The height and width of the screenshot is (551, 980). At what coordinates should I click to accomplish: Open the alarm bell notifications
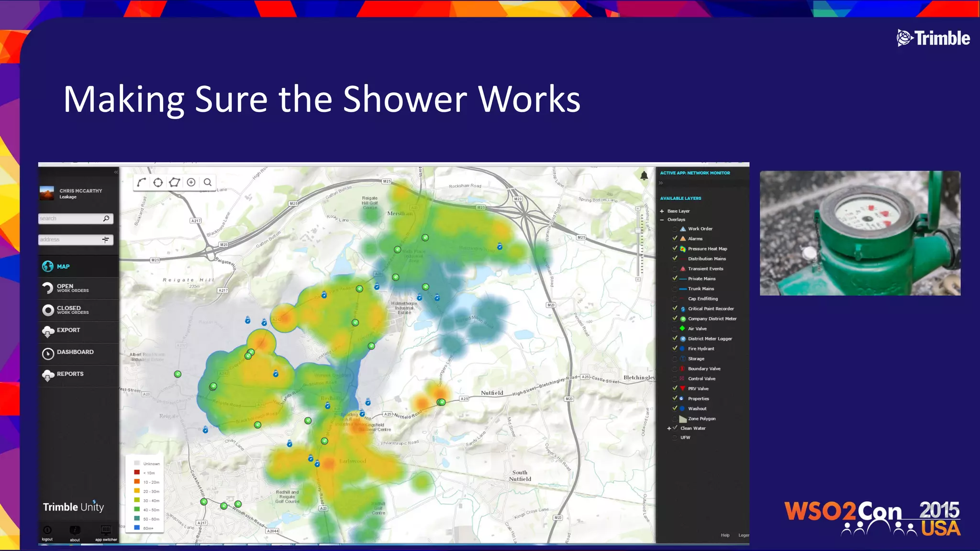(644, 176)
